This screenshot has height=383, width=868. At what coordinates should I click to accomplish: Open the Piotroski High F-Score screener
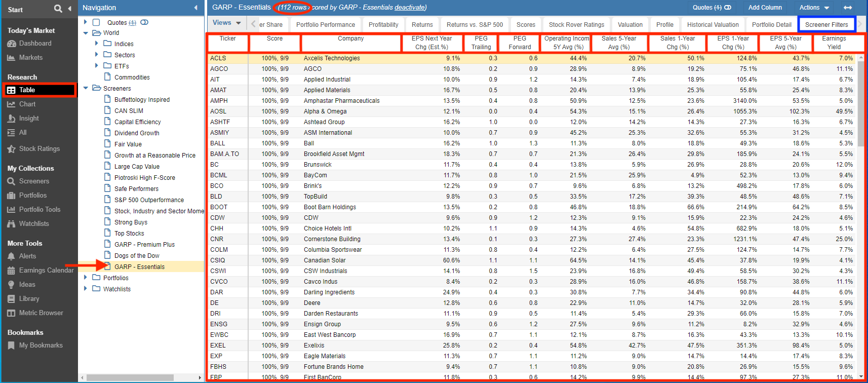pos(145,178)
